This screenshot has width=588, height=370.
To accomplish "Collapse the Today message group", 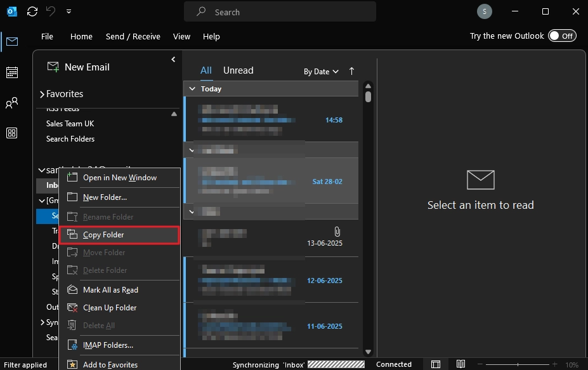I will click(192, 88).
